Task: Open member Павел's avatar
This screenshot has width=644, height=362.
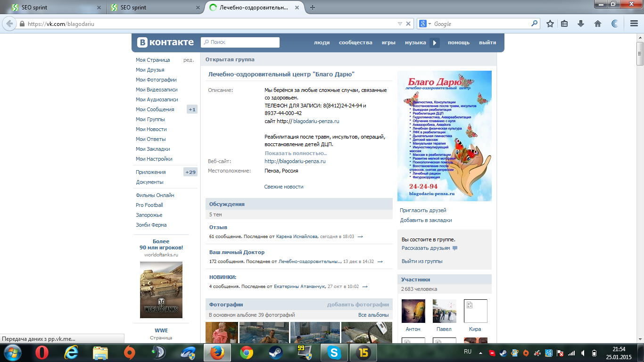Action: pyautogui.click(x=444, y=311)
